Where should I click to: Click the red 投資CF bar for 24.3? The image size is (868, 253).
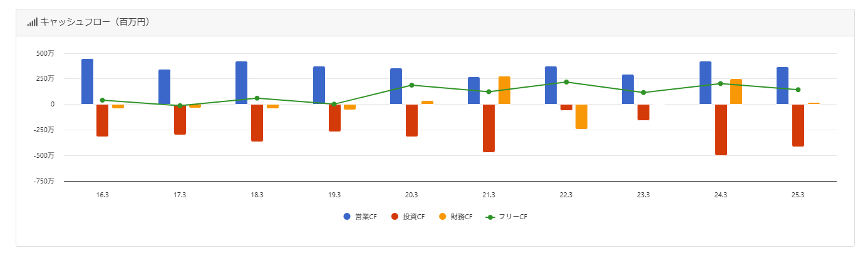click(x=721, y=130)
